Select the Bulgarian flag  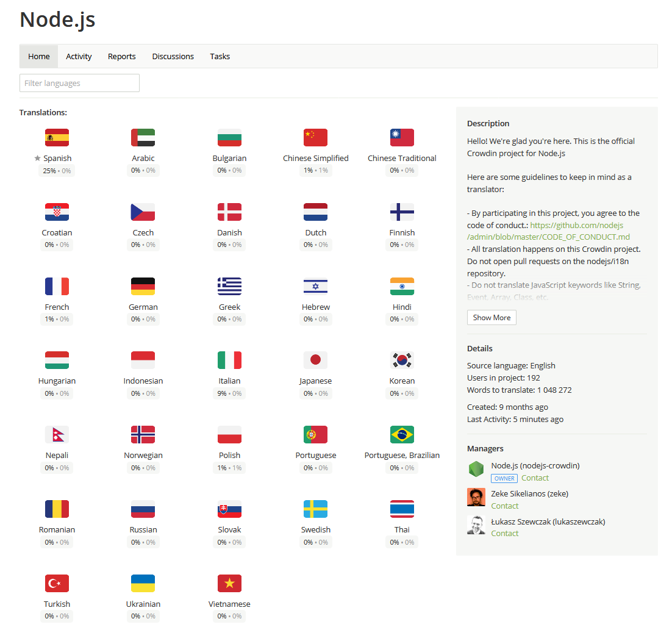tap(230, 138)
